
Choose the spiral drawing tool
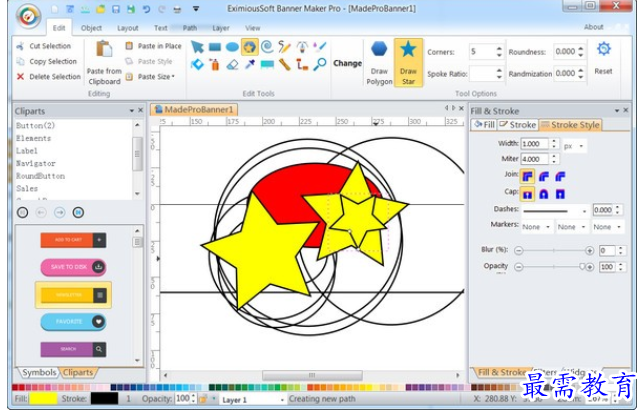click(267, 46)
